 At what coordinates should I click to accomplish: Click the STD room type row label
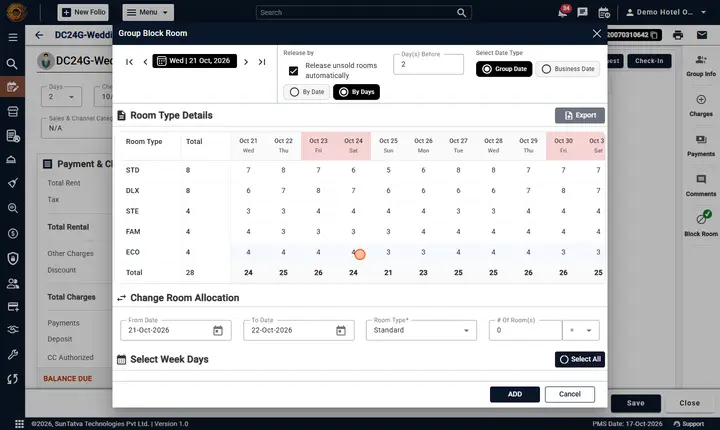click(x=133, y=170)
